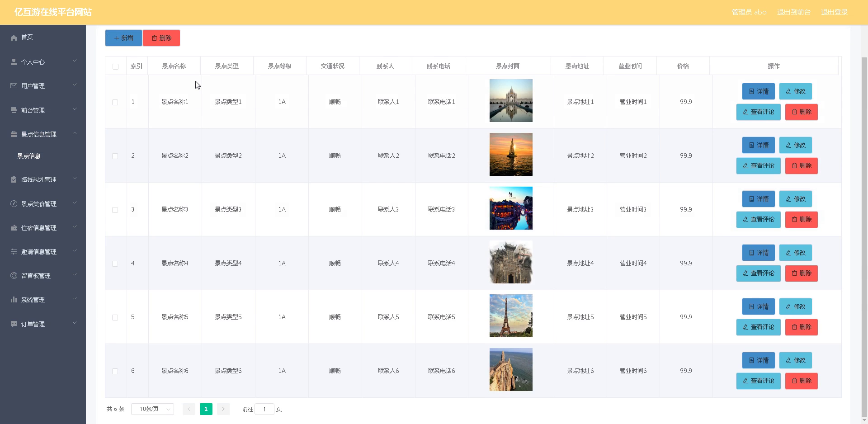Click 查看评论 for 景点名称6

pos(759,381)
